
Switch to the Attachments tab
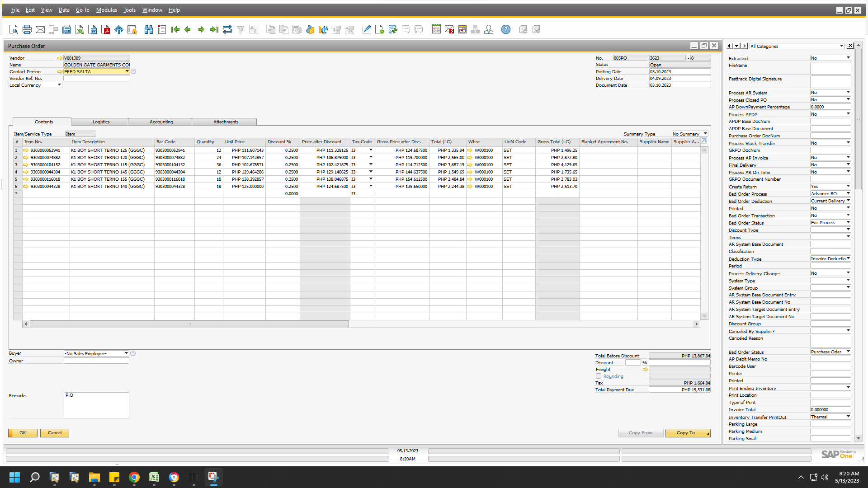[x=226, y=122]
